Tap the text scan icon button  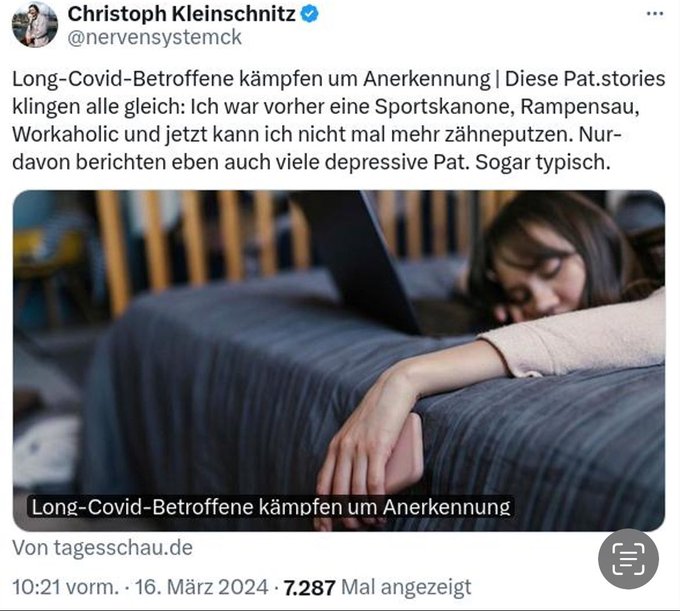pyautogui.click(x=628, y=559)
